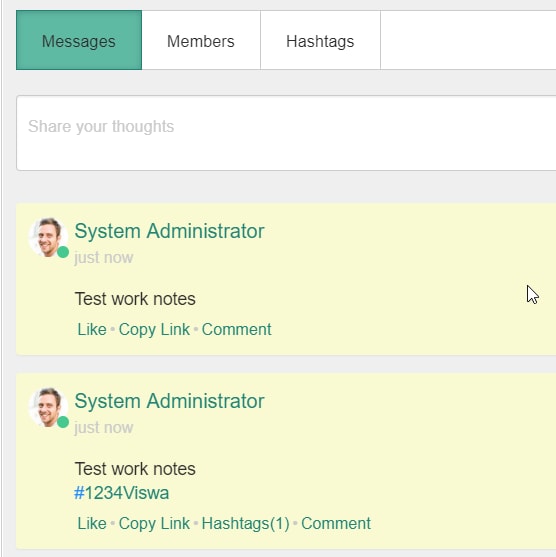This screenshot has width=556, height=557.
Task: Like the top Test work notes post
Action: [92, 329]
